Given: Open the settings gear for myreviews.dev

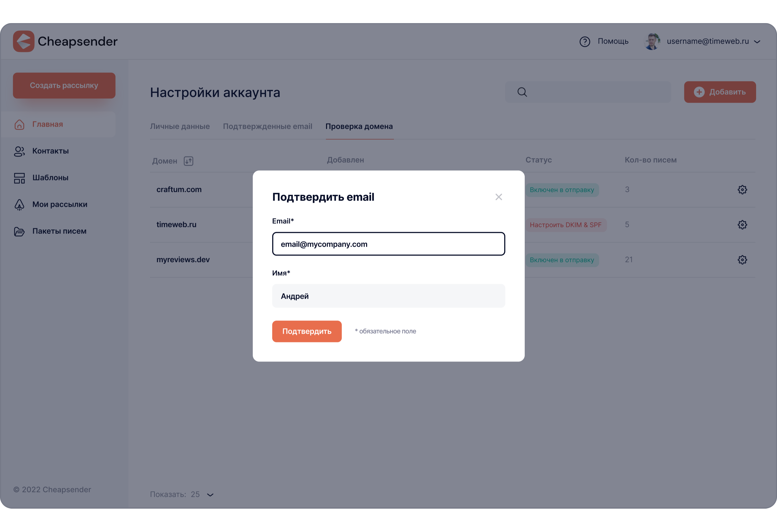Looking at the screenshot, I should pos(742,260).
